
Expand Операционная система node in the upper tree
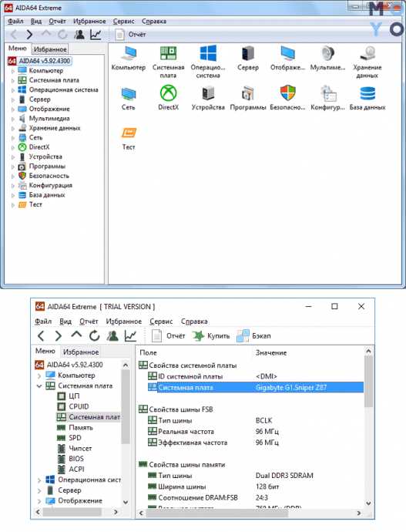pos(13,90)
